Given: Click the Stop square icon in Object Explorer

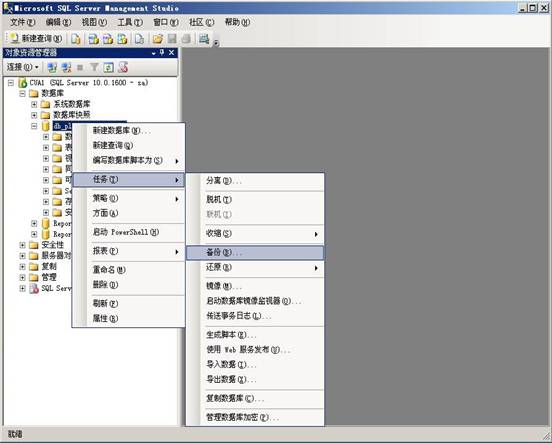Looking at the screenshot, I should coord(80,67).
